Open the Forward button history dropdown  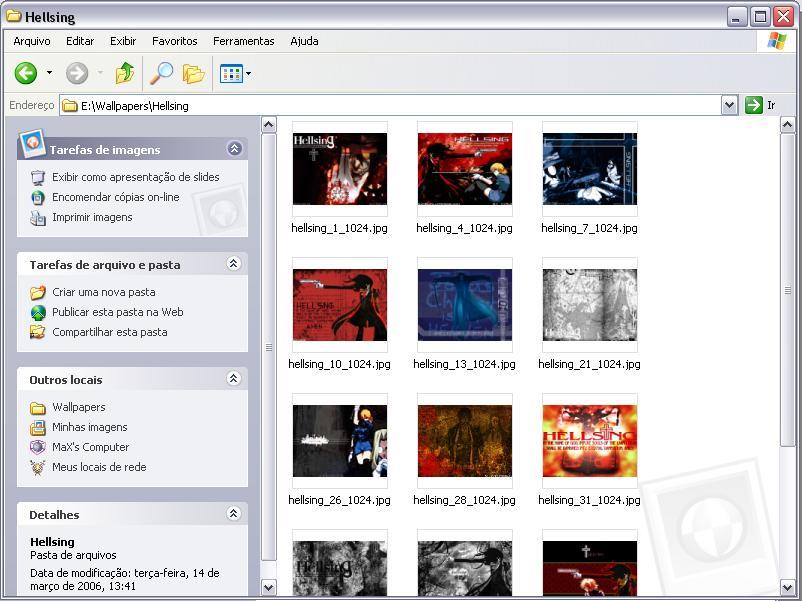pyautogui.click(x=100, y=73)
